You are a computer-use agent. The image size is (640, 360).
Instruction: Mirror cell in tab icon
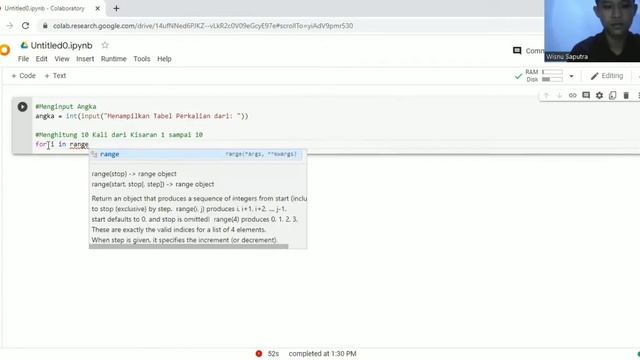coord(612,96)
